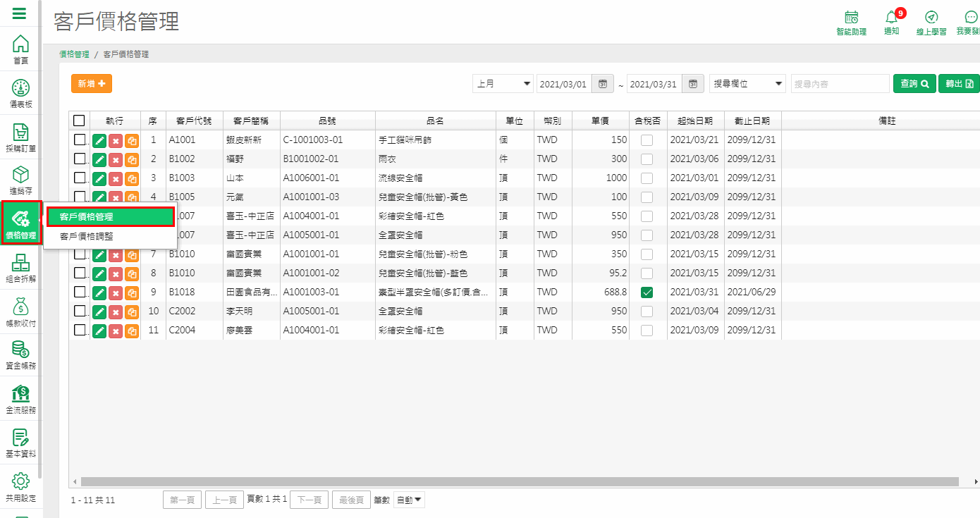Open 帳款收付 in the sidebar
Viewport: 980px width, 518px height.
pos(21,312)
